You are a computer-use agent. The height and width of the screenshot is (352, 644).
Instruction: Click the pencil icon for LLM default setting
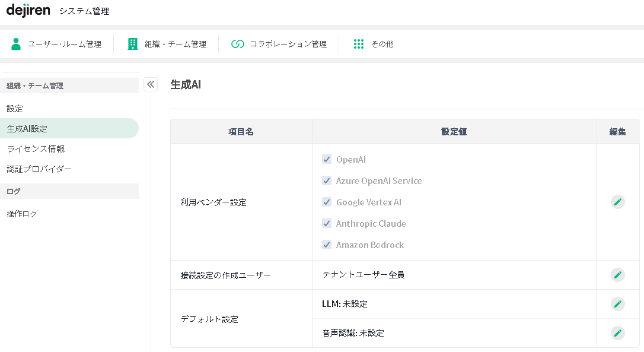click(x=618, y=304)
